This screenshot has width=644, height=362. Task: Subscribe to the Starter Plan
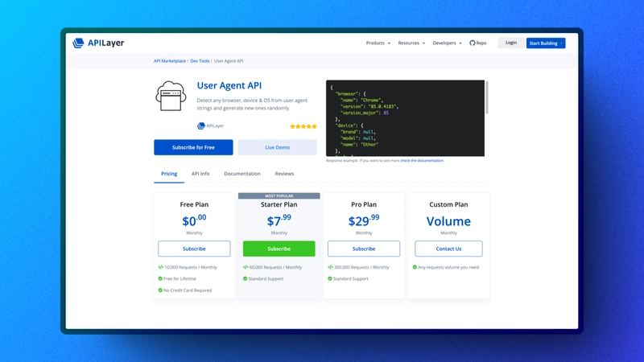[x=279, y=249]
